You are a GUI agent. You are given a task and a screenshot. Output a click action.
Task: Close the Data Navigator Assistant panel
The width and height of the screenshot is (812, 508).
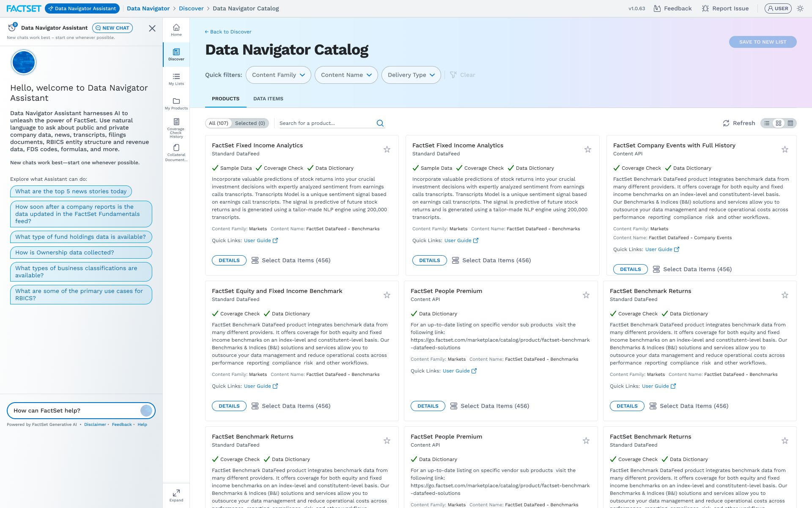(x=152, y=28)
